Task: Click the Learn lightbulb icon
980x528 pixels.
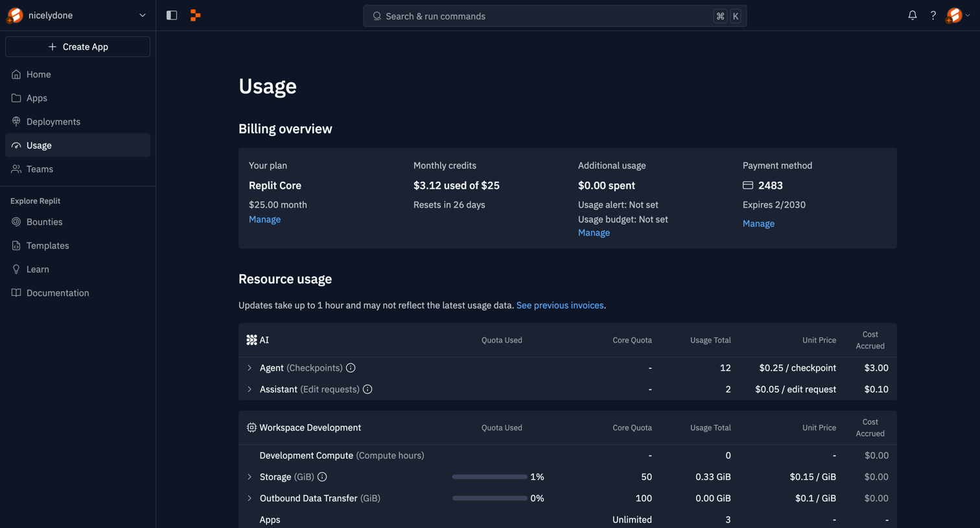Action: pyautogui.click(x=16, y=269)
